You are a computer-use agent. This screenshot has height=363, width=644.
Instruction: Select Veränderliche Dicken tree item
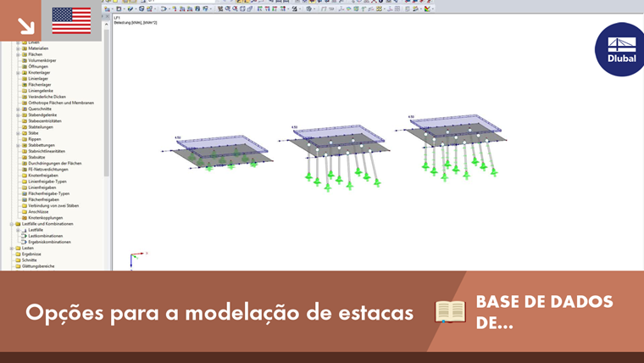coord(47,97)
